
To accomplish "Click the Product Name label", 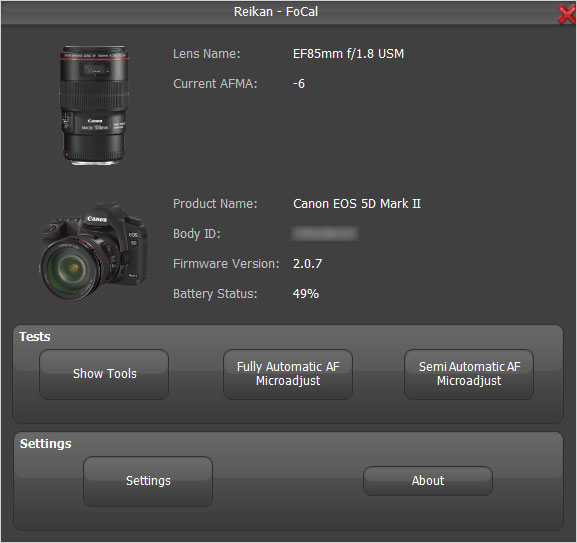I will click(x=215, y=204).
